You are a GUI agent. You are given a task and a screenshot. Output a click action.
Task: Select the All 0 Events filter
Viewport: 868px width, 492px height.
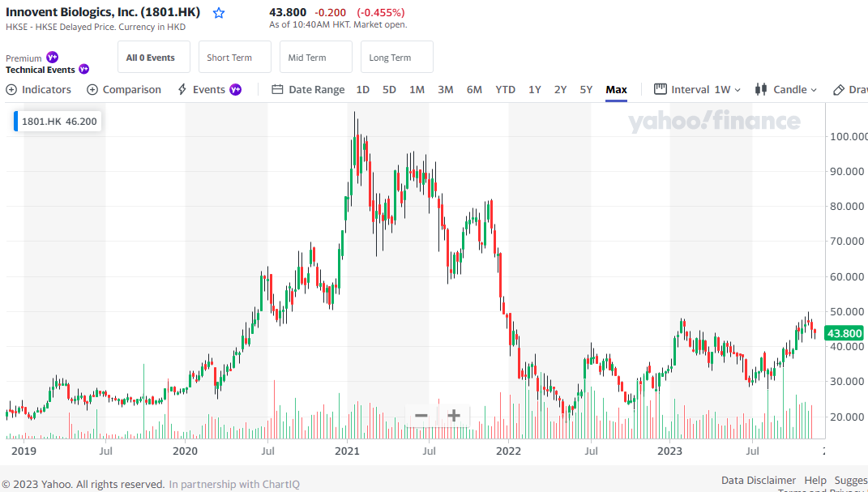point(153,57)
